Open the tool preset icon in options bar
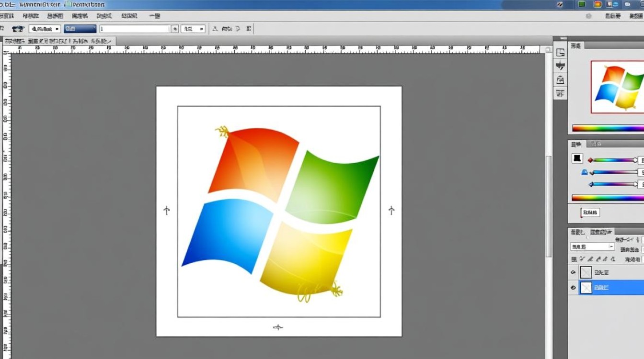 click(18, 29)
